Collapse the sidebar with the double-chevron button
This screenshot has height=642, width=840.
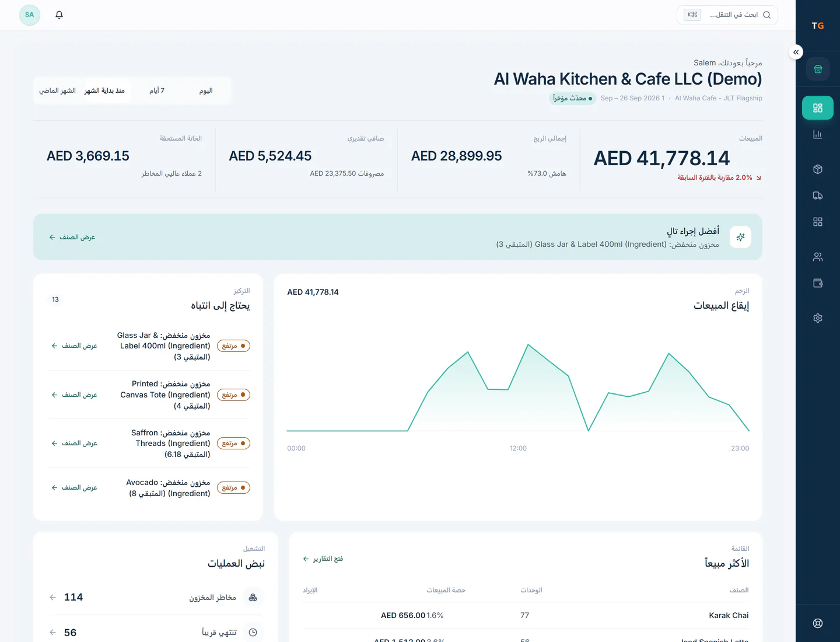click(x=796, y=52)
